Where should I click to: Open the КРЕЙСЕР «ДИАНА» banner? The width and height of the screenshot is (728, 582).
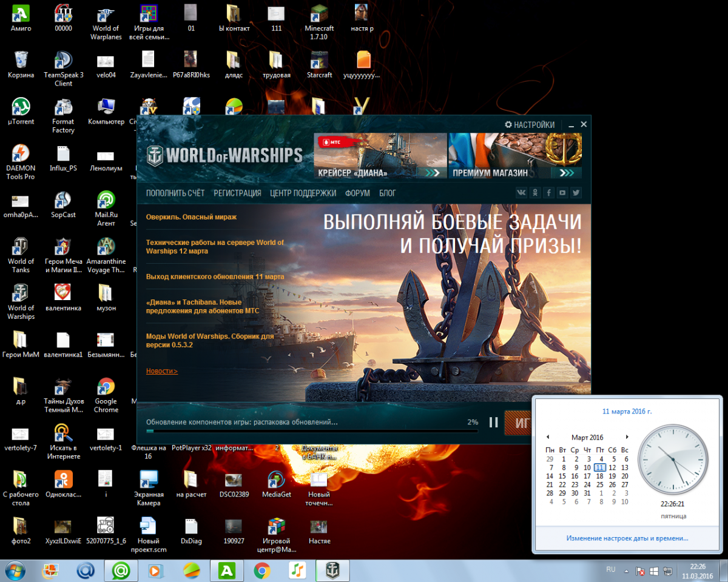[380, 156]
